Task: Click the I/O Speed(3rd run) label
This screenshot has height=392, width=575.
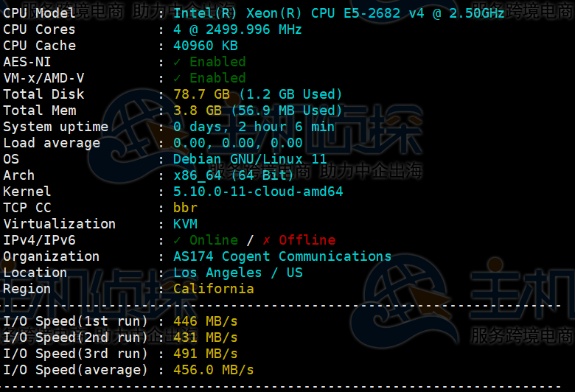Action: pyautogui.click(x=75, y=354)
